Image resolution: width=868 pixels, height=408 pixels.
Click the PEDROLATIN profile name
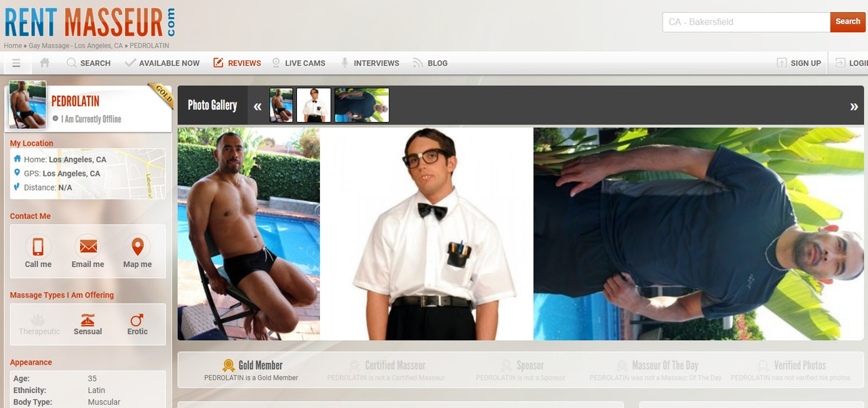point(75,102)
